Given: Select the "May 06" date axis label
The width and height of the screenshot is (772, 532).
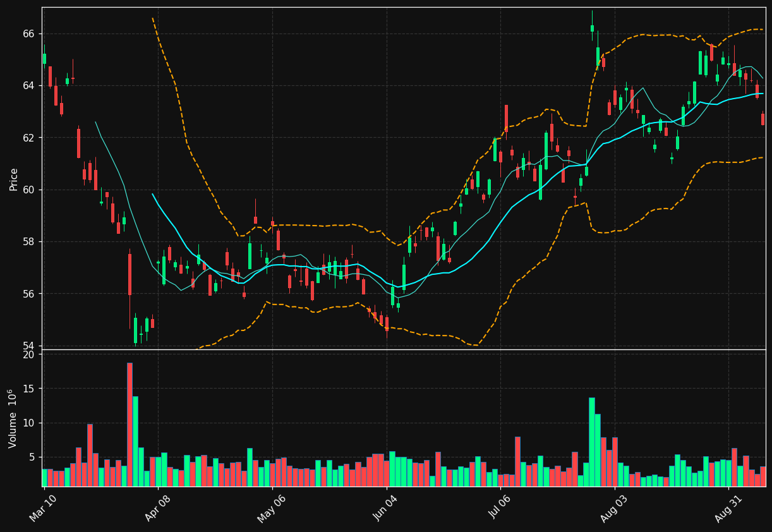Looking at the screenshot, I should (272, 508).
